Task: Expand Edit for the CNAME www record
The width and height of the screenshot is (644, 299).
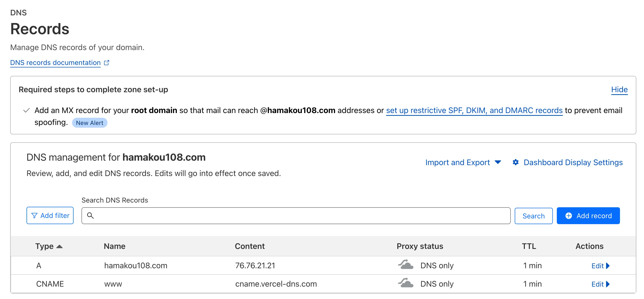Action: tap(600, 284)
